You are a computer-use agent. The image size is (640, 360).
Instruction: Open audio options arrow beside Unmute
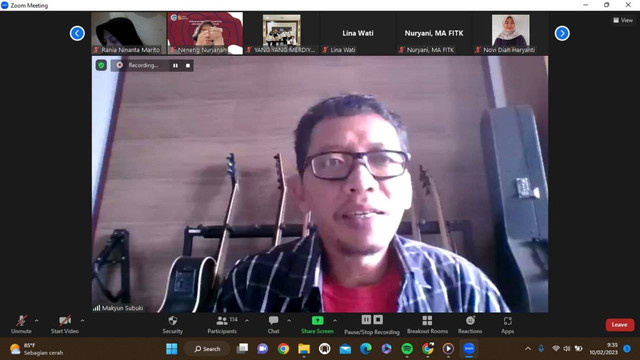(x=37, y=321)
